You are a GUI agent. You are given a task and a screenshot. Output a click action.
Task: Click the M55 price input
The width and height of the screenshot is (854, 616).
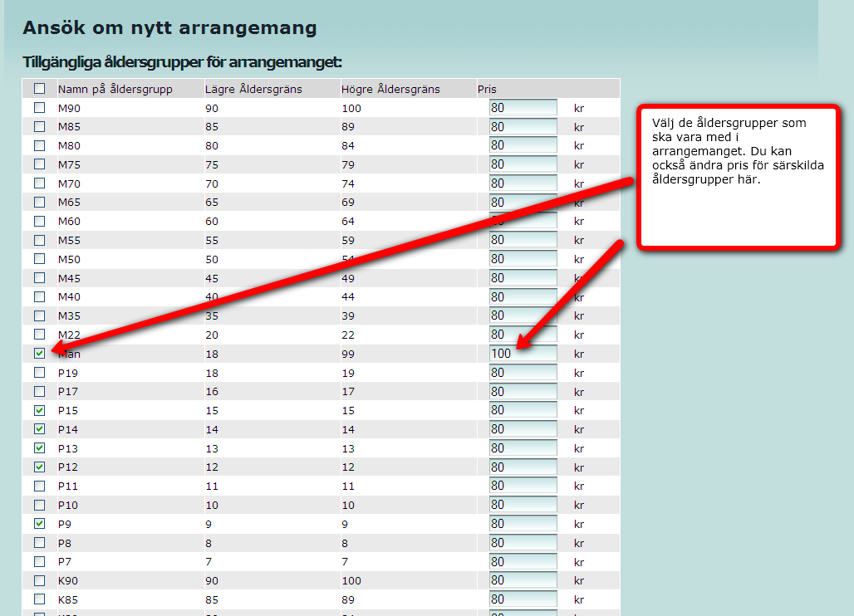(523, 240)
